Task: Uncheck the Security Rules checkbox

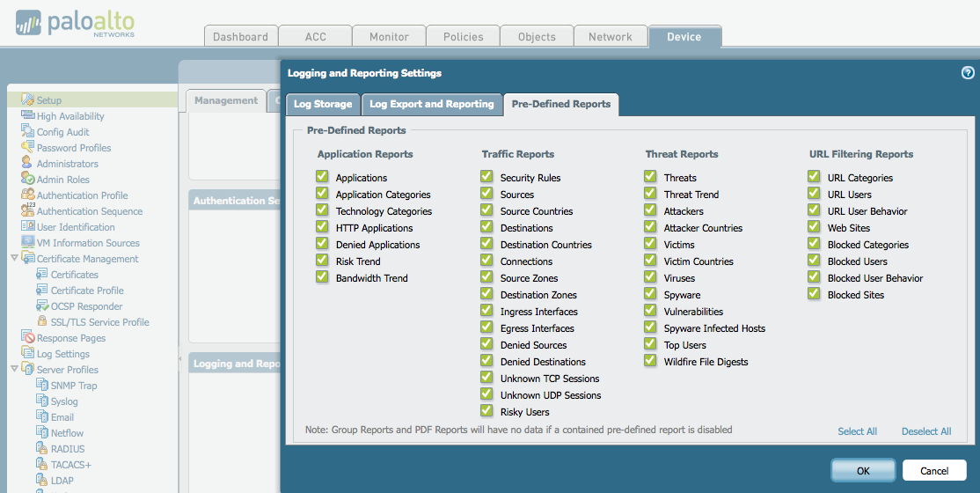Action: [x=486, y=176]
